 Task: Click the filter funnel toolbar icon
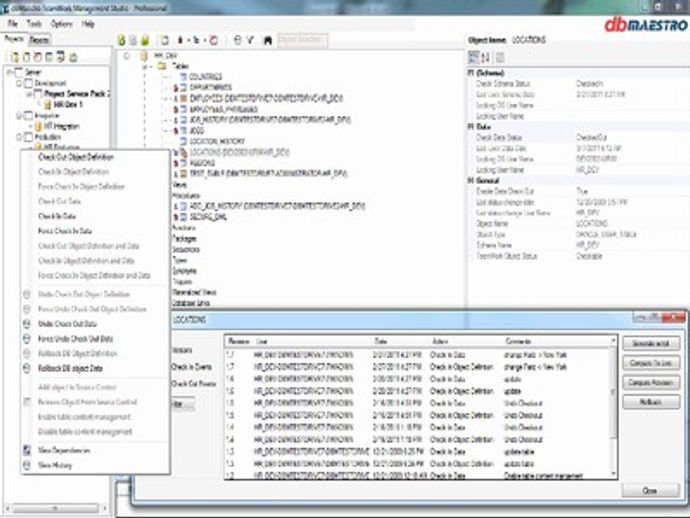tap(250, 40)
